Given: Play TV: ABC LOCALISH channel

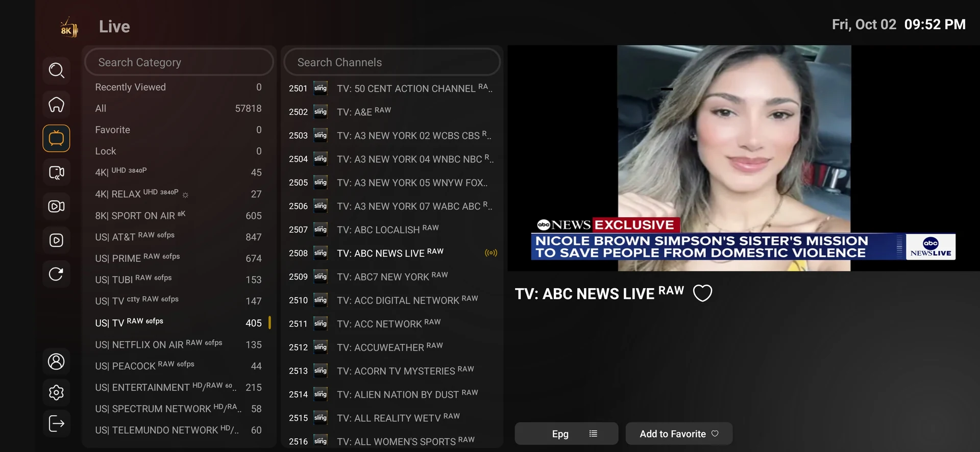Looking at the screenshot, I should 392,230.
